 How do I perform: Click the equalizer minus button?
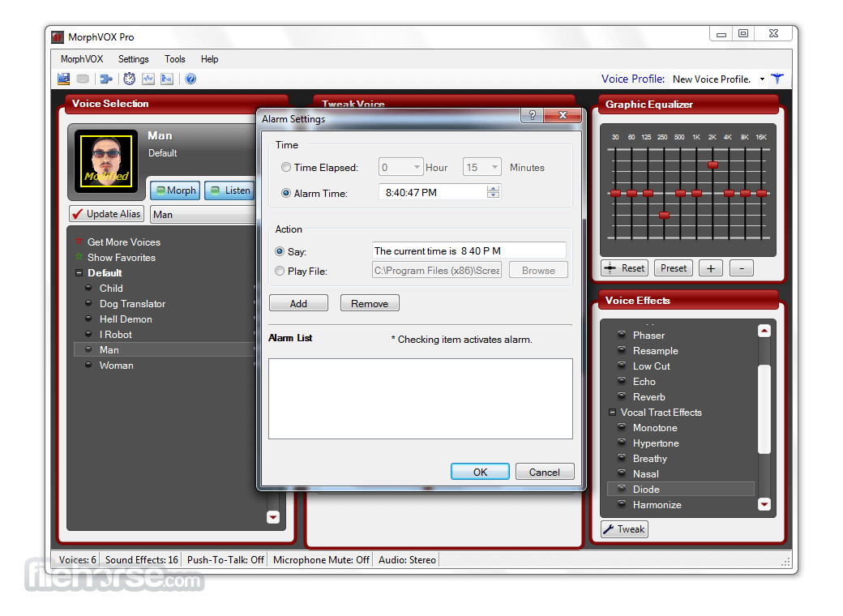click(742, 267)
